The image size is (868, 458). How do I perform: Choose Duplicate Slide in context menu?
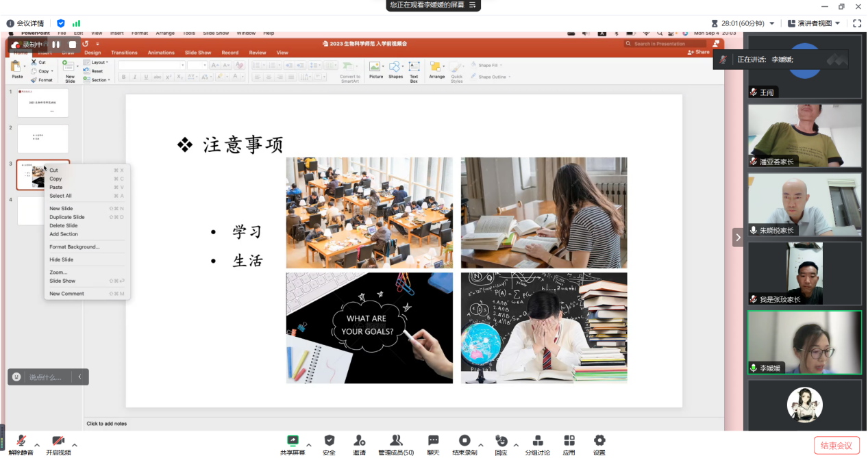point(67,217)
